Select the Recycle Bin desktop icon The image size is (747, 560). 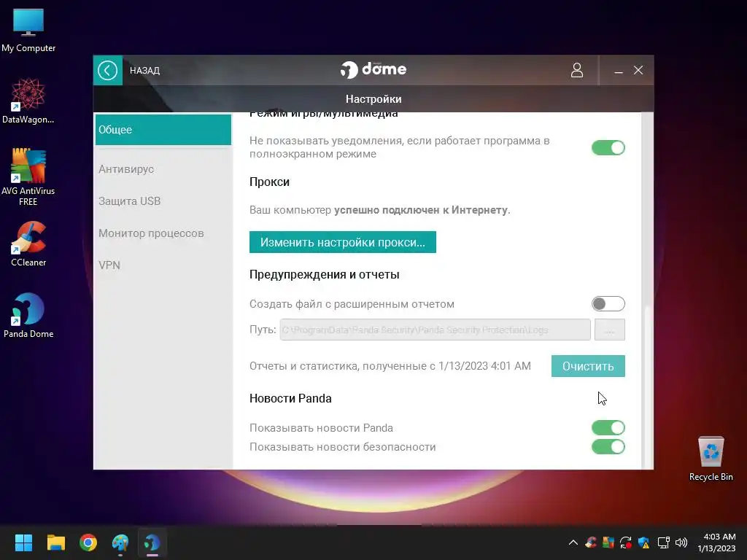pos(711,459)
